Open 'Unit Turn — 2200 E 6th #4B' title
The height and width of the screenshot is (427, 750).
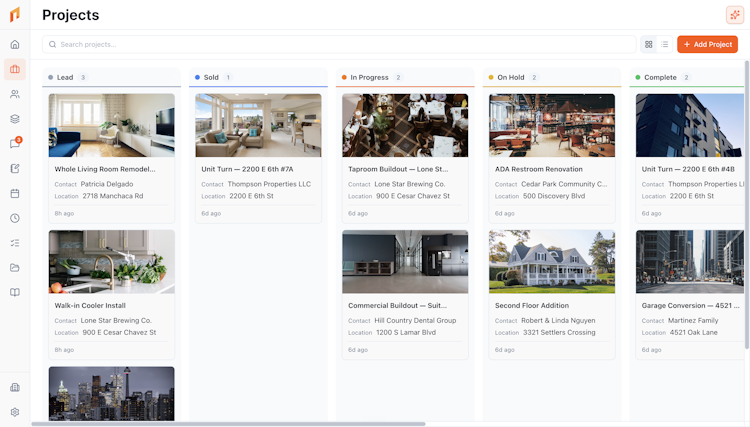(688, 169)
